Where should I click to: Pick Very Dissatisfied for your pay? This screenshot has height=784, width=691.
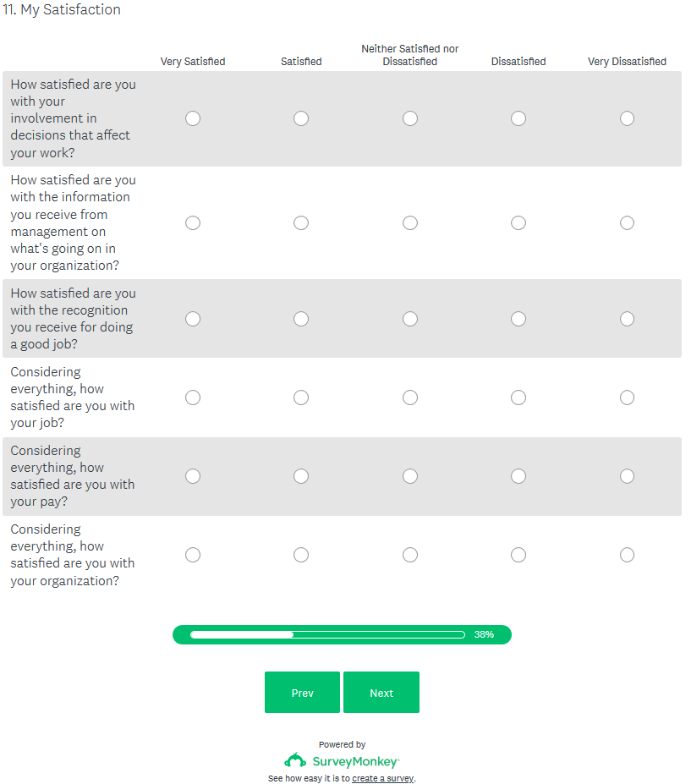coord(627,476)
